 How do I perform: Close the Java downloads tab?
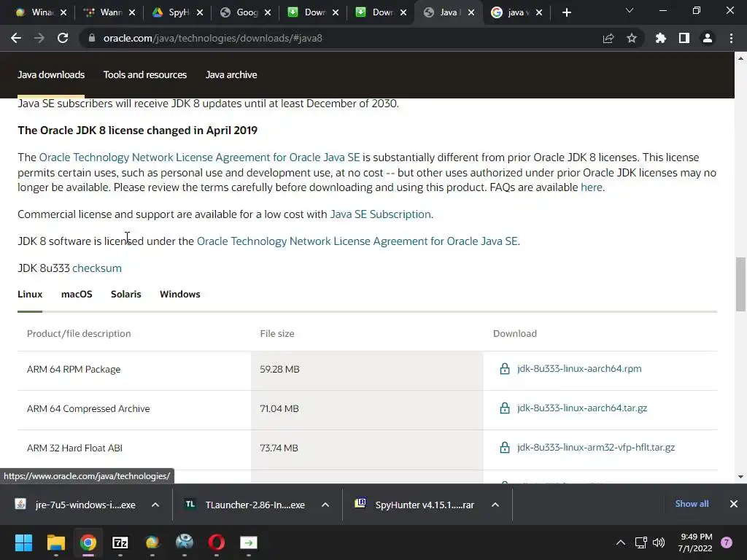(471, 12)
